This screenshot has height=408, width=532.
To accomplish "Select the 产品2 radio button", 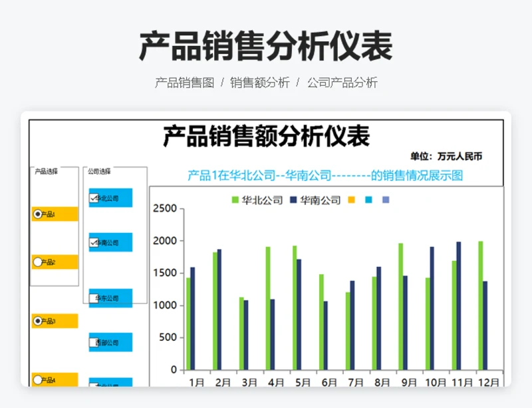I will 38,262.
